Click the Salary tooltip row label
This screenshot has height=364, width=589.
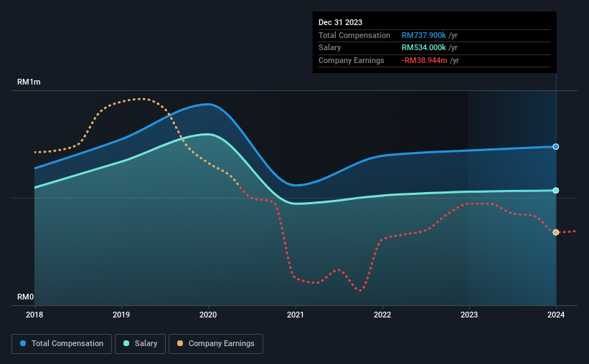(x=330, y=48)
